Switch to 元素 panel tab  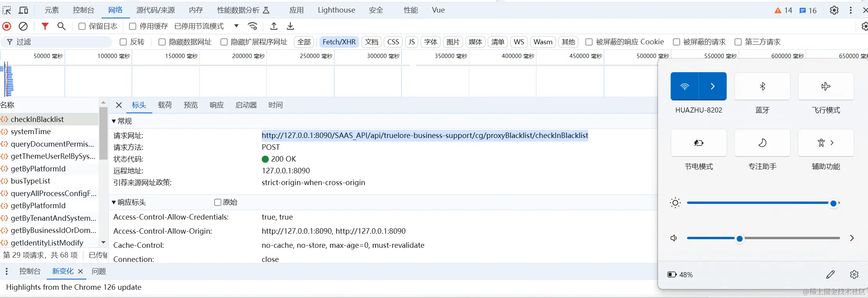click(x=52, y=10)
